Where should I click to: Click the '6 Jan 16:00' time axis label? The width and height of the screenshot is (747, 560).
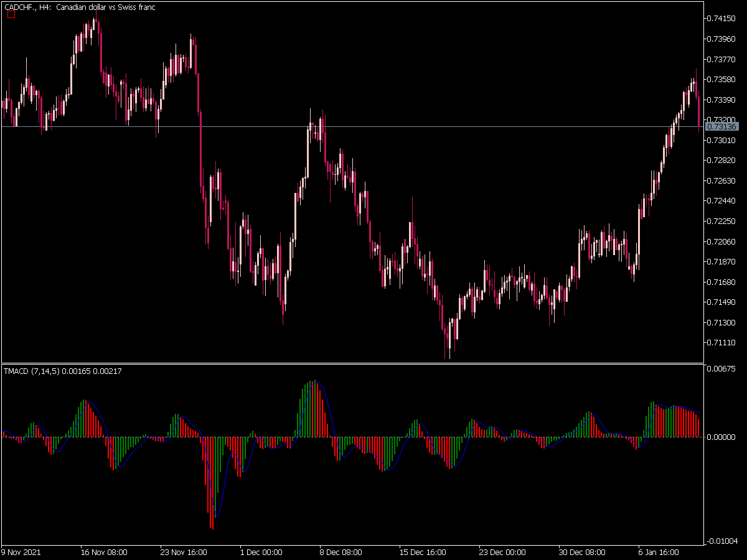(x=659, y=552)
